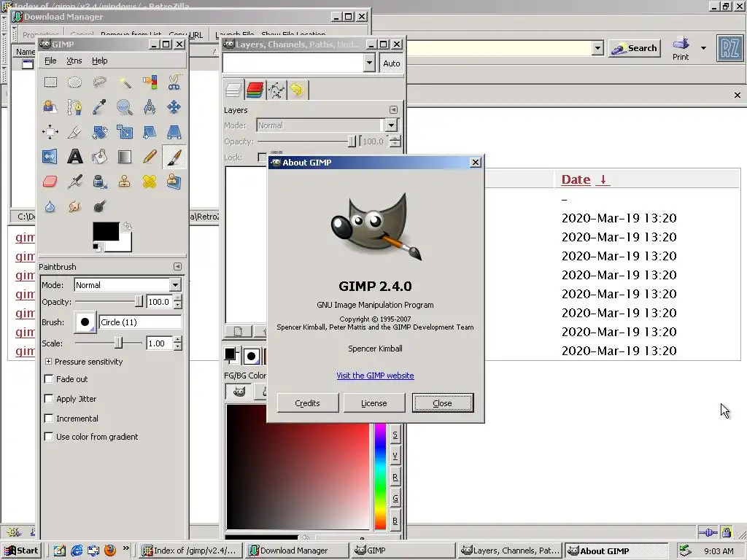Open the Xtns menu in GIMP
The width and height of the screenshot is (747, 560).
pos(74,61)
